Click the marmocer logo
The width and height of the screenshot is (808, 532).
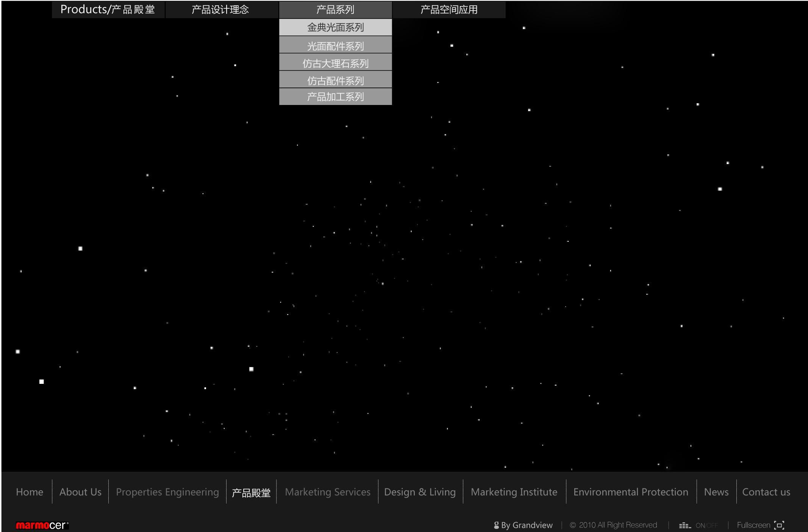[x=42, y=525]
